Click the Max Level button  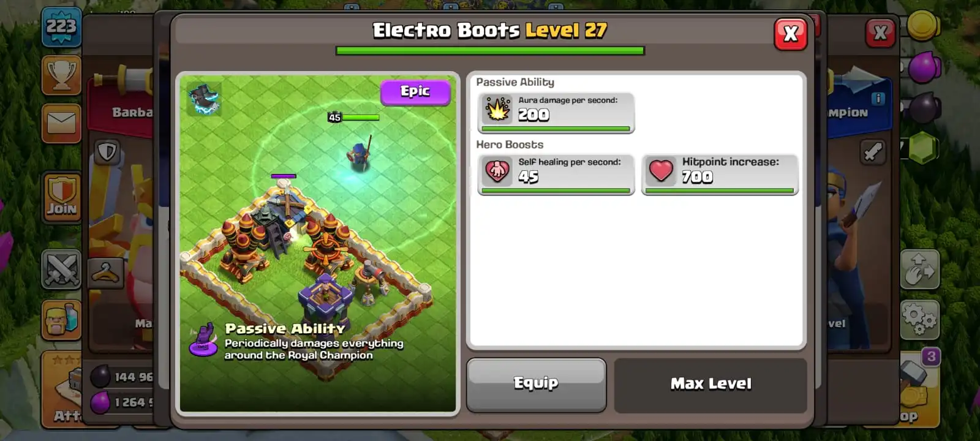(x=710, y=385)
